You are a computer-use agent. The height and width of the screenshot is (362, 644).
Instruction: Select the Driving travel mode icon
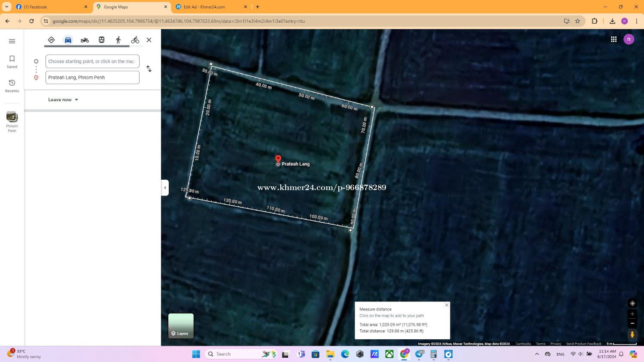(68, 40)
